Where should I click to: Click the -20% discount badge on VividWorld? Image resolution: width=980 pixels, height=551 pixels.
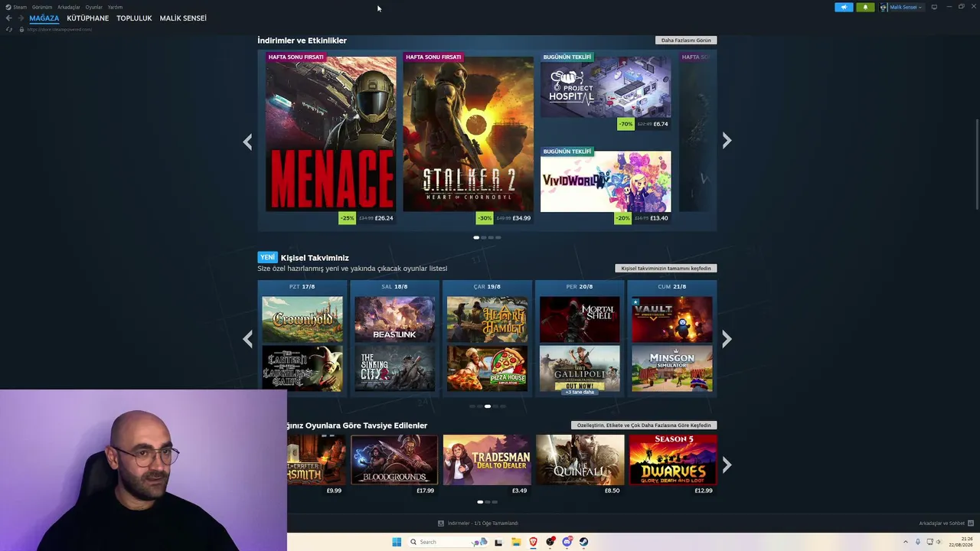point(623,218)
